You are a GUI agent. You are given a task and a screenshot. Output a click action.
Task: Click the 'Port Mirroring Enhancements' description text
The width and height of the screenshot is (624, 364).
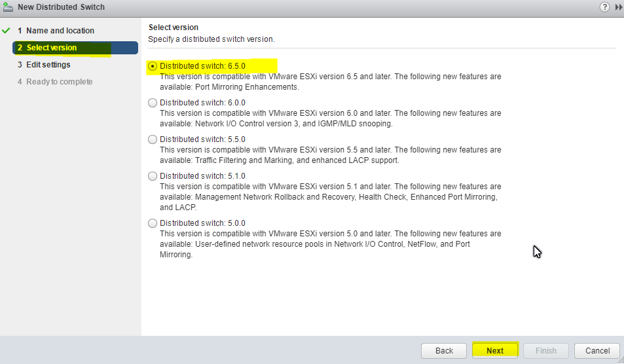coord(247,87)
